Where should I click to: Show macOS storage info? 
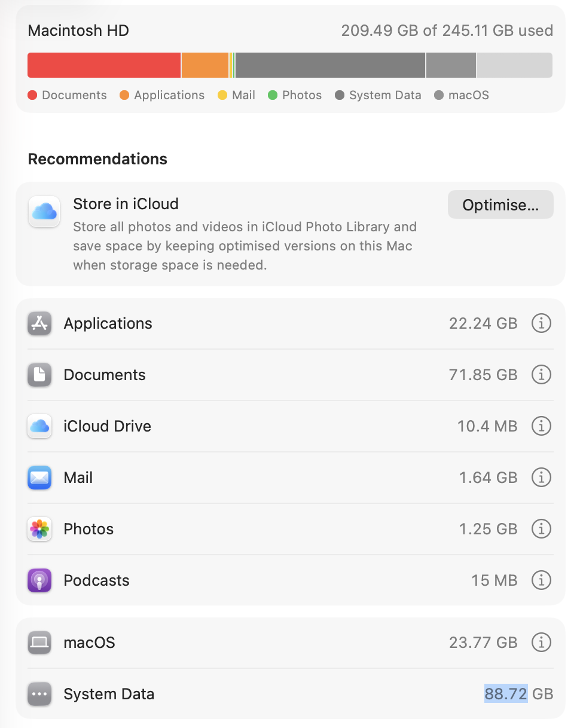coord(541,643)
